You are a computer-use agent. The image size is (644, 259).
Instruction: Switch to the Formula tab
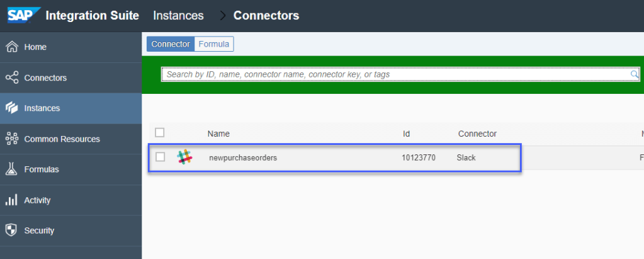point(214,44)
